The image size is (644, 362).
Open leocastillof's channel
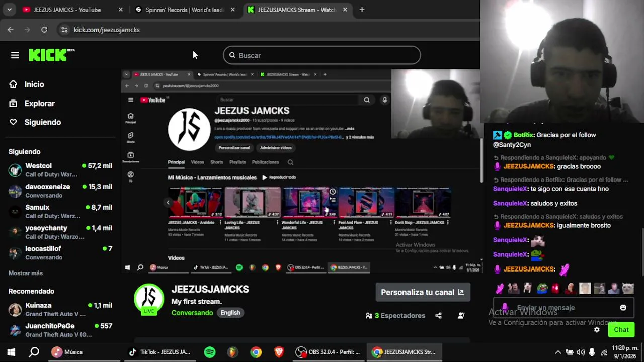(60, 253)
